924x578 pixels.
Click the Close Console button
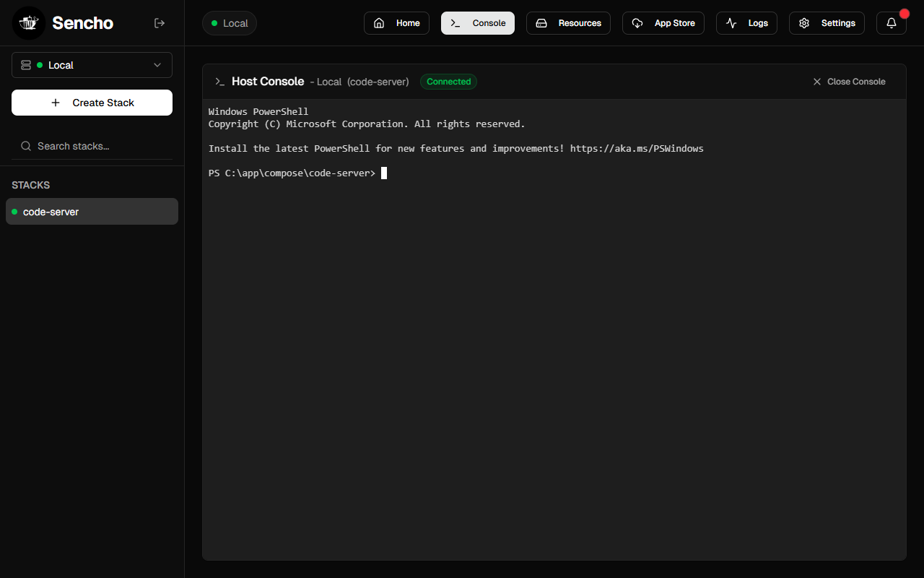[849, 82]
